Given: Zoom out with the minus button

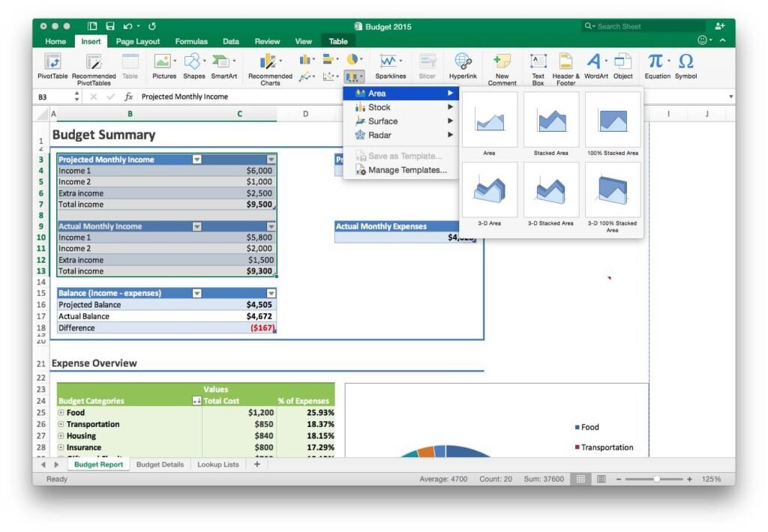Looking at the screenshot, I should tap(619, 479).
